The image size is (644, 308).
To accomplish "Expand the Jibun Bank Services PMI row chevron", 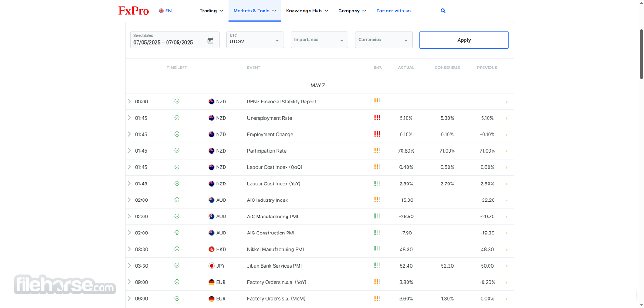I will point(129,265).
